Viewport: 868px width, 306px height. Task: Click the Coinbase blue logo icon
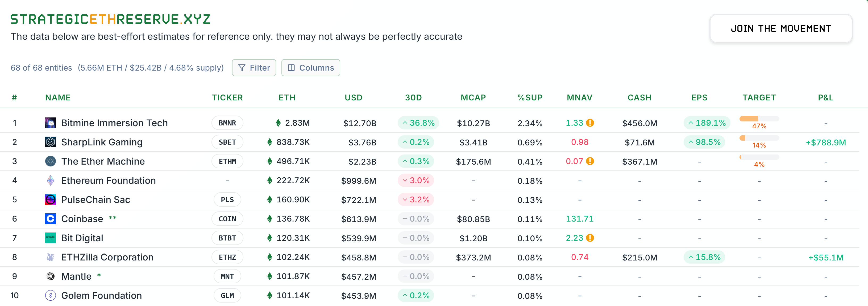click(50, 219)
